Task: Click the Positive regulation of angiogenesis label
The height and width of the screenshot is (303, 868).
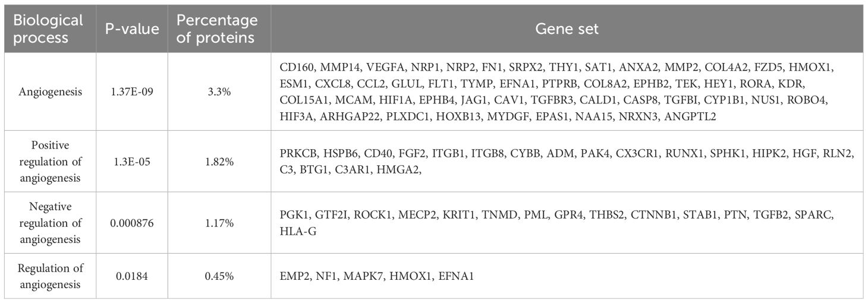Action: click(x=49, y=161)
